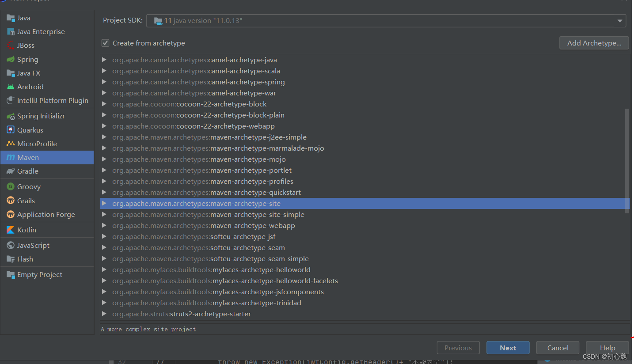Image resolution: width=634 pixels, height=364 pixels.
Task: Click the archetype list vertical scrollbar
Action: (627, 161)
